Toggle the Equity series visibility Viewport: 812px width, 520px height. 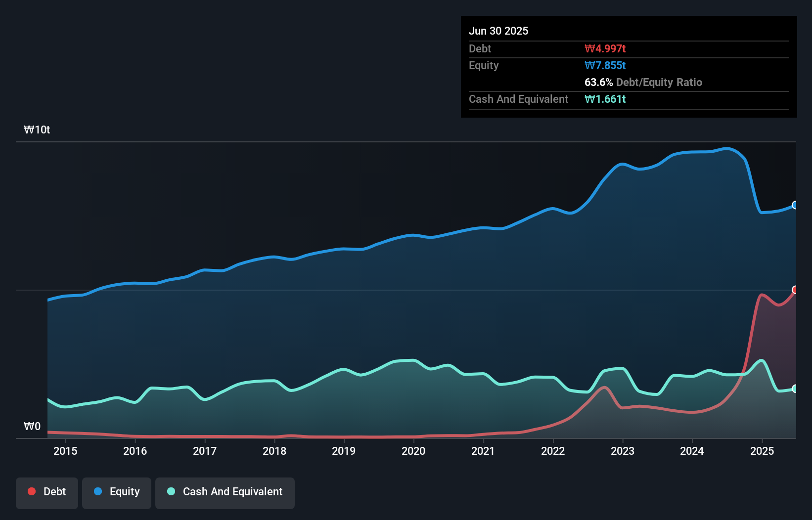click(x=117, y=491)
